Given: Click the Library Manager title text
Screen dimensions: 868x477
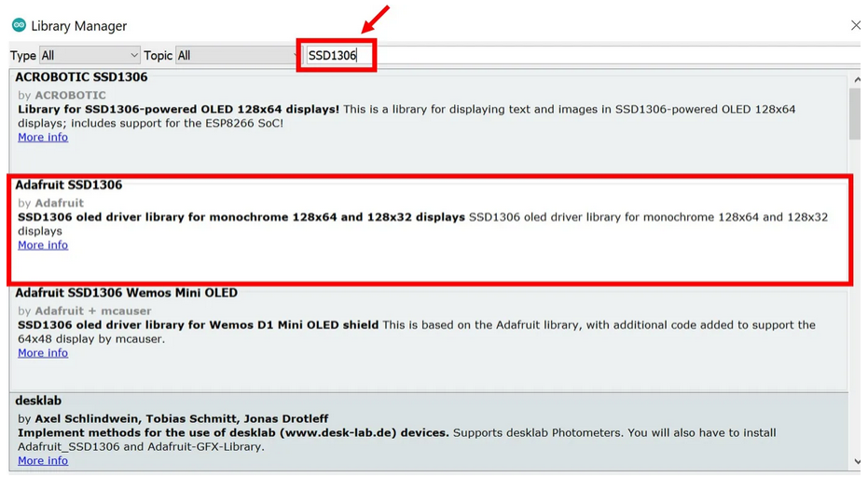Looking at the screenshot, I should 79,26.
